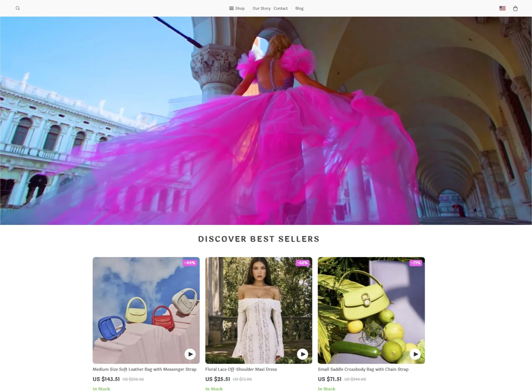Navigate to the Blog page
The width and height of the screenshot is (532, 392).
(x=299, y=8)
